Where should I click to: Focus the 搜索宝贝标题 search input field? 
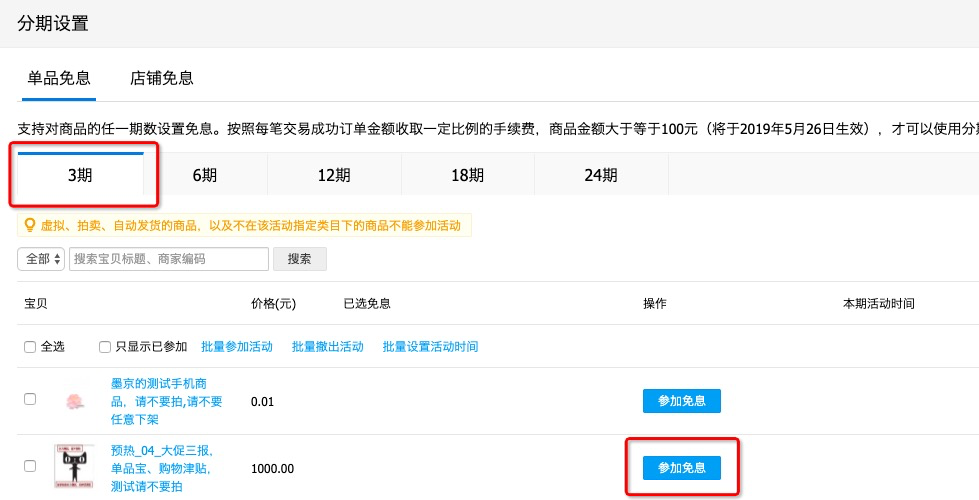(168, 259)
